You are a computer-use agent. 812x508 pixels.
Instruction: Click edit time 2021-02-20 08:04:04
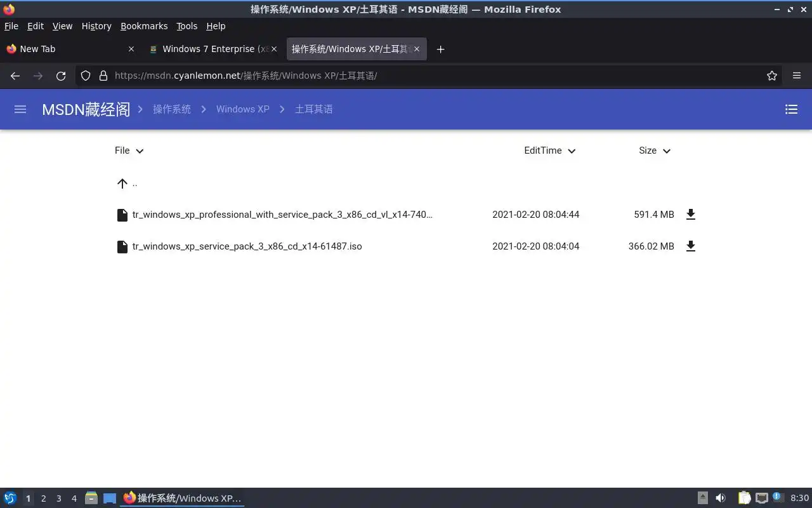[536, 246]
